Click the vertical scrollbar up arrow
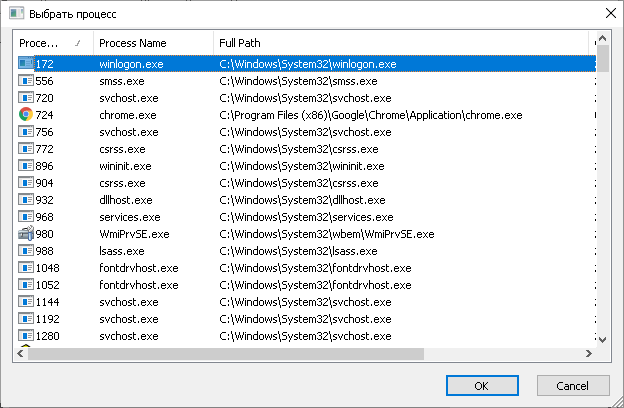Screen dimensions: 624x408 point(603,39)
